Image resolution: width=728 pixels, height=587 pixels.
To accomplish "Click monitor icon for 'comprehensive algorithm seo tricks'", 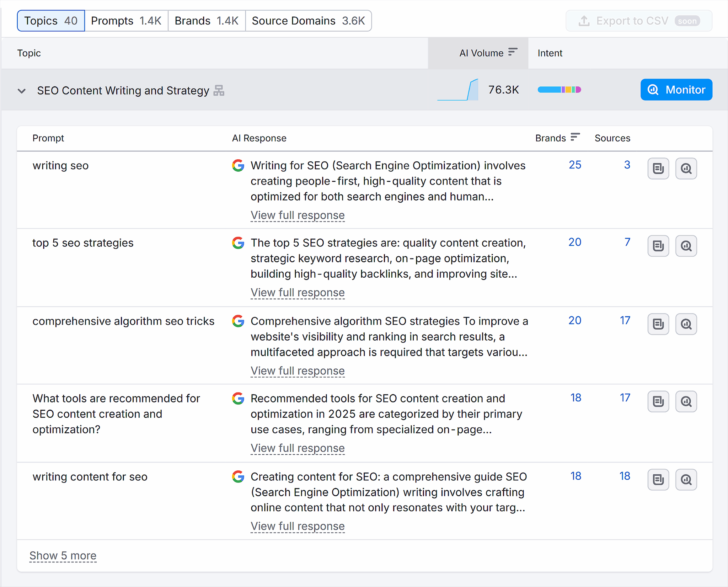I will pyautogui.click(x=686, y=324).
